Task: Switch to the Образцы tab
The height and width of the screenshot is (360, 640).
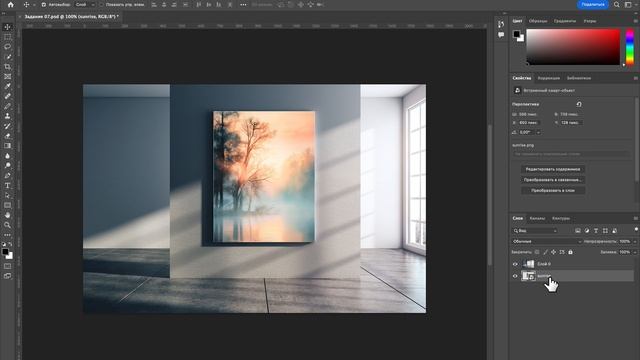Action: click(x=538, y=21)
